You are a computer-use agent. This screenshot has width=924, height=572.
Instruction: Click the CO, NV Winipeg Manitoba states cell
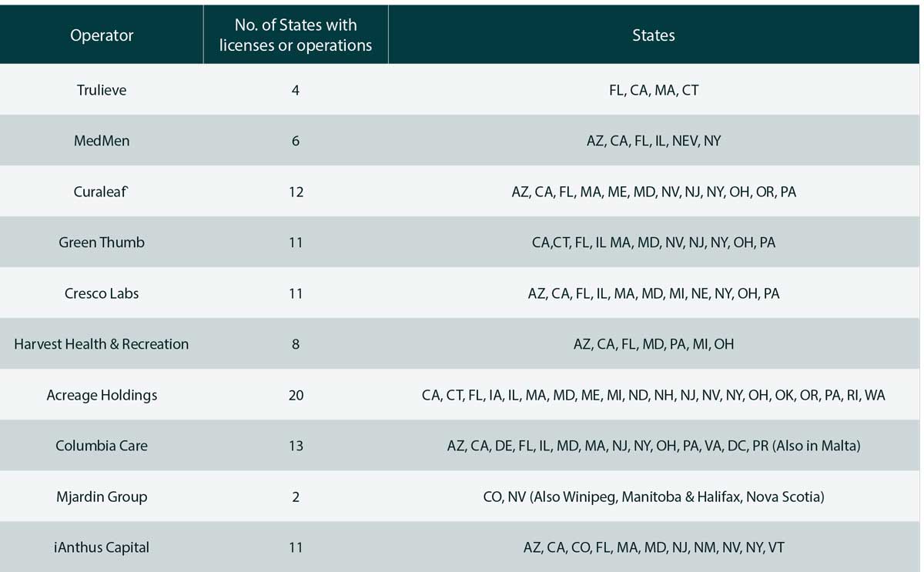click(x=654, y=497)
